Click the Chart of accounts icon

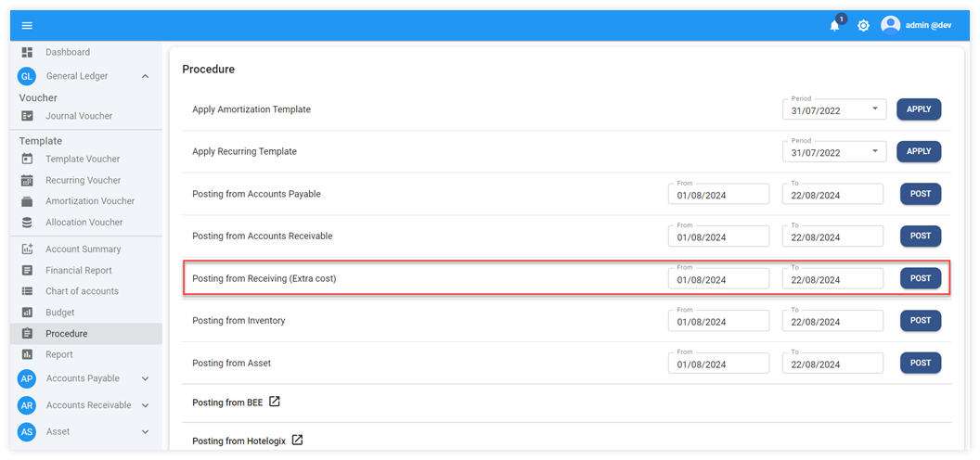point(27,291)
